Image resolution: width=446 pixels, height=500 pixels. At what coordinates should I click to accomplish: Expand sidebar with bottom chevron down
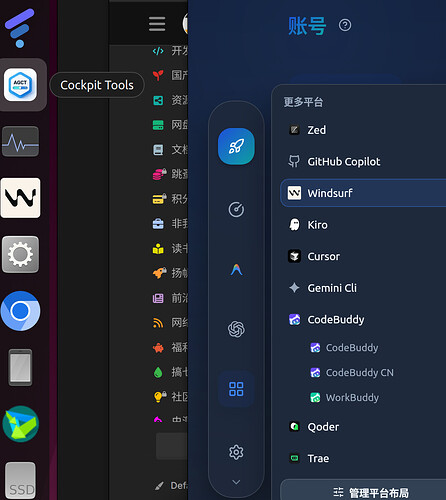[236, 482]
